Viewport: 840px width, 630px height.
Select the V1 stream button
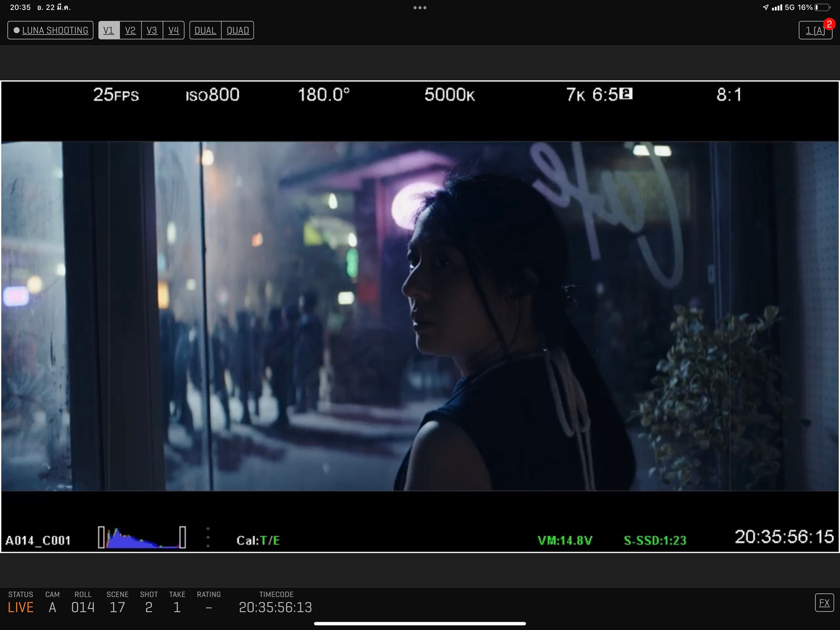pos(108,30)
